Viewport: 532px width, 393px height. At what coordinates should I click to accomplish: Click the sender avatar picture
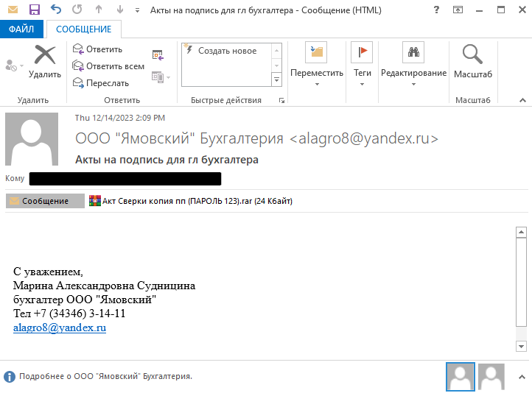(x=32, y=139)
